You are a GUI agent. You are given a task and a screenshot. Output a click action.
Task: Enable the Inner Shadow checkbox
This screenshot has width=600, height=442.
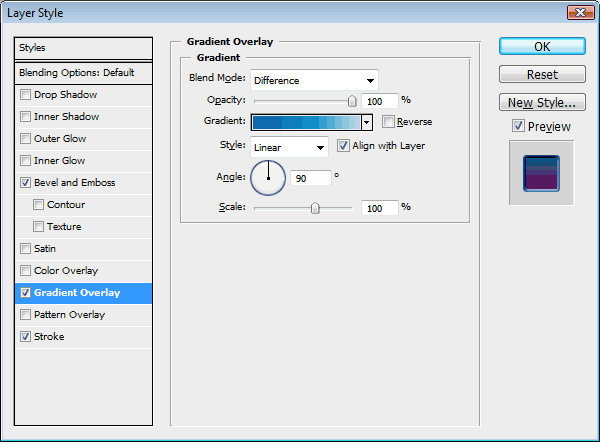tap(25, 116)
